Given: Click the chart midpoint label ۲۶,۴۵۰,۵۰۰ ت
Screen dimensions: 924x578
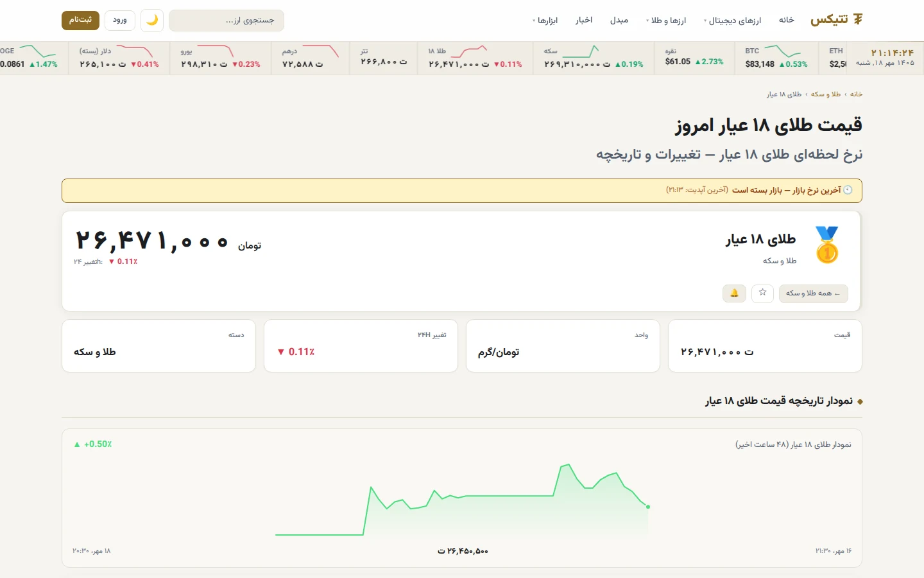Looking at the screenshot, I should [463, 551].
